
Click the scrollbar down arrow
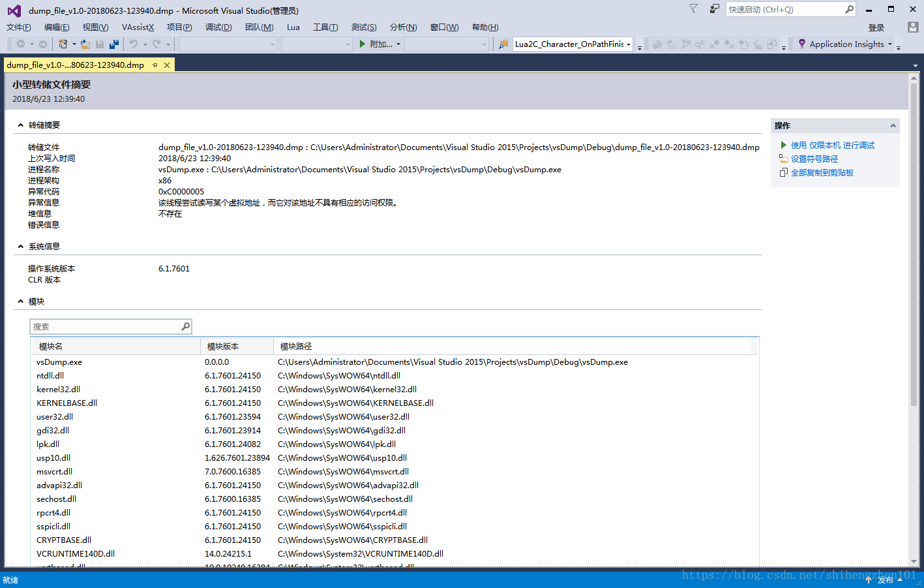(x=915, y=562)
